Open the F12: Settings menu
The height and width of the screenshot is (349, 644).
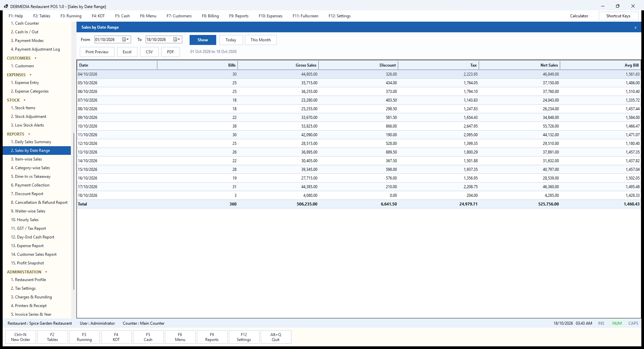coord(340,16)
